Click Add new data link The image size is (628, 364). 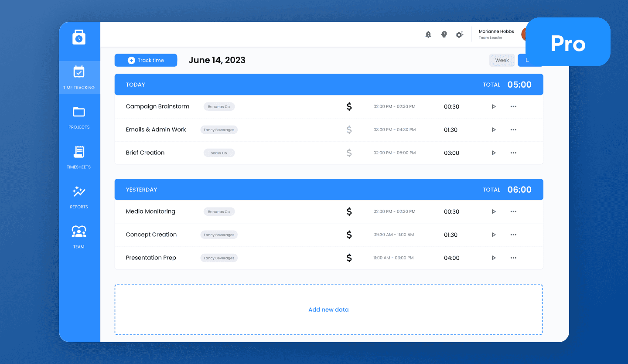click(328, 310)
